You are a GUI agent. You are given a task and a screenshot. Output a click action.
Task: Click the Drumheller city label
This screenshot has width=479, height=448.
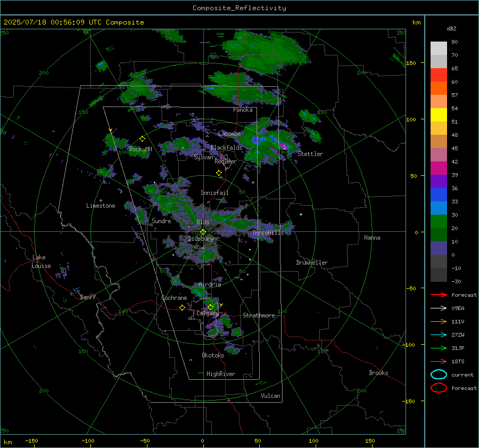[x=312, y=263]
